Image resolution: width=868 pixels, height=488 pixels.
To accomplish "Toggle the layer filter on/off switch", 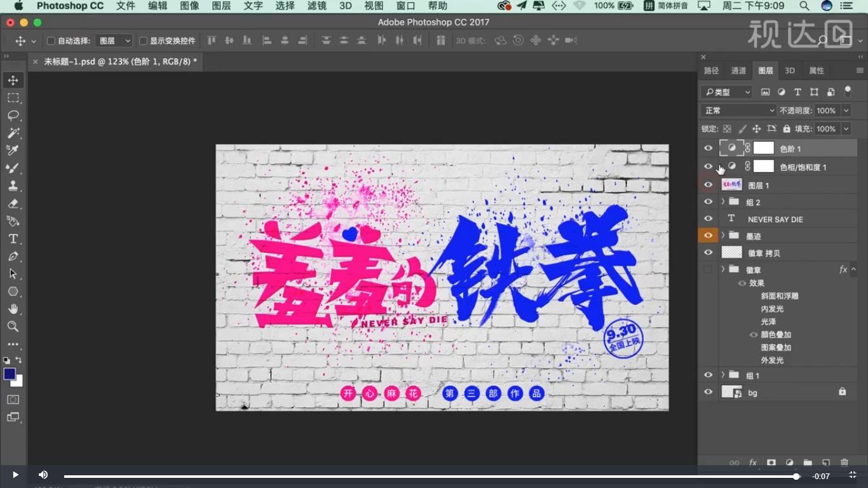I will (x=848, y=92).
